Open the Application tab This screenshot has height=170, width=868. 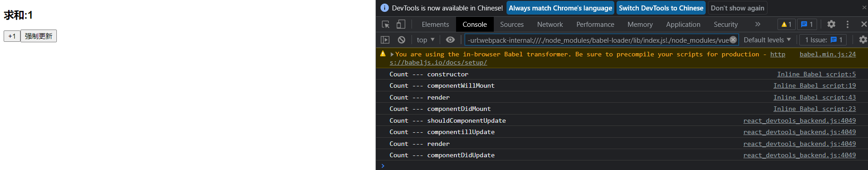[x=683, y=25]
